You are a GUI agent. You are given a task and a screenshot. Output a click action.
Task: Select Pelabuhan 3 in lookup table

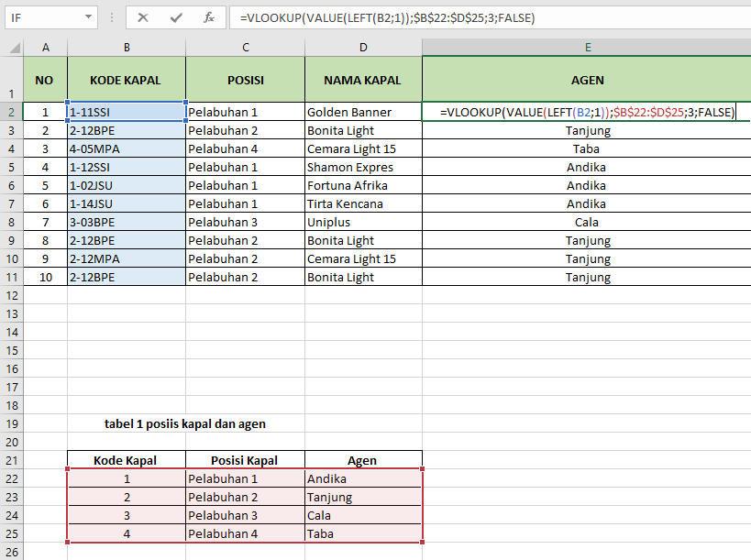(245, 515)
